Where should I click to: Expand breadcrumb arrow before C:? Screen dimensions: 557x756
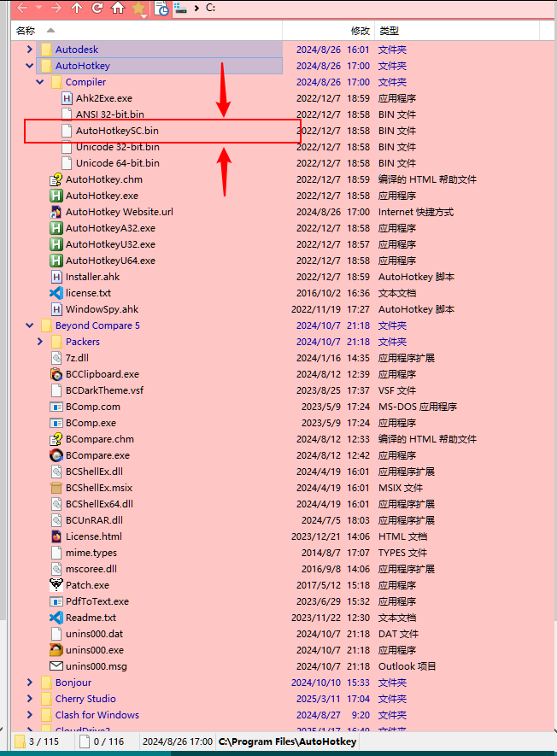click(x=196, y=8)
